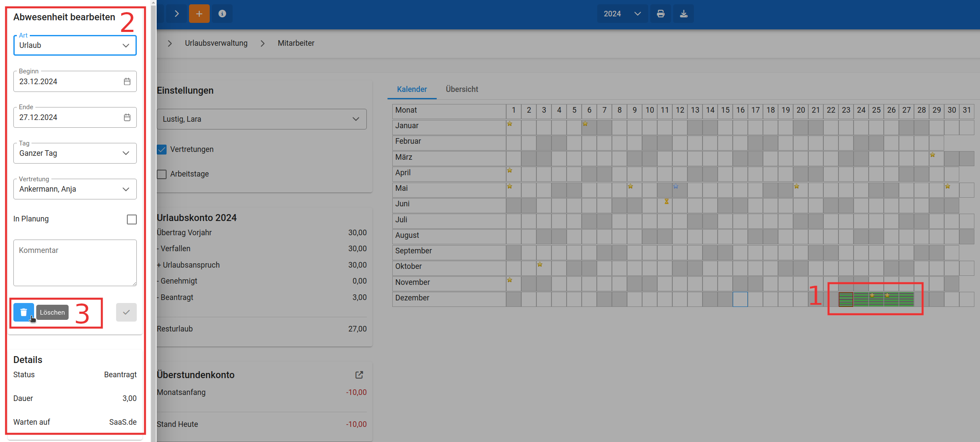Image resolution: width=980 pixels, height=442 pixels.
Task: Select the outlined December 16 calendar cell
Action: coord(740,299)
